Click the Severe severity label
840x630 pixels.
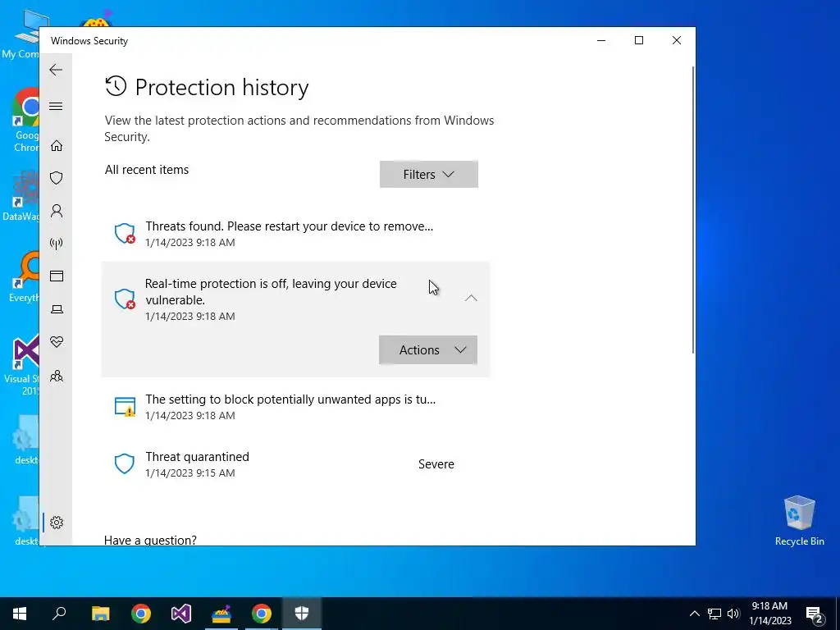[x=436, y=464]
